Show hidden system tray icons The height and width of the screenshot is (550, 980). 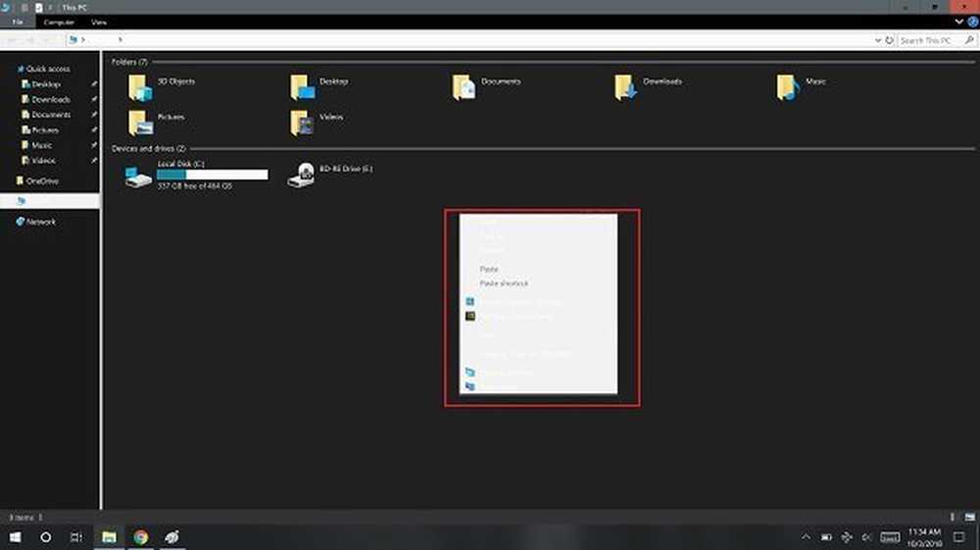[x=806, y=537]
